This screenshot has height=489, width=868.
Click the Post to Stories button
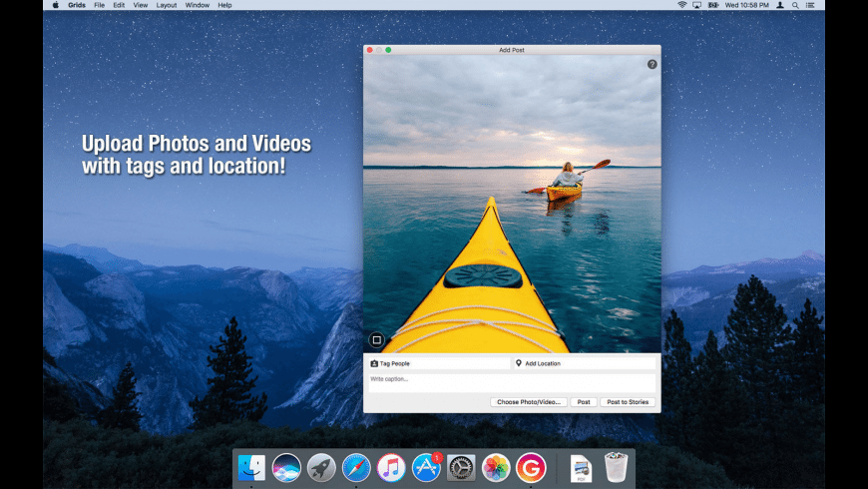628,402
